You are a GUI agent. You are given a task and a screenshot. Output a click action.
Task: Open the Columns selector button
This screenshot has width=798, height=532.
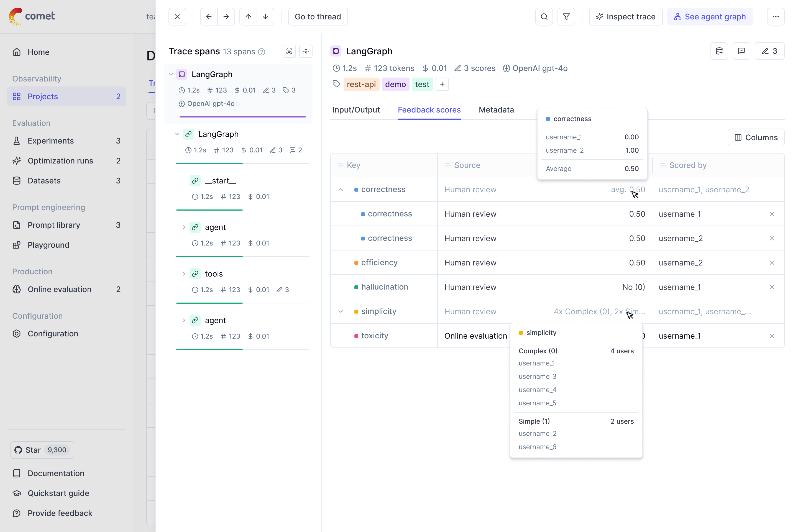[756, 137]
